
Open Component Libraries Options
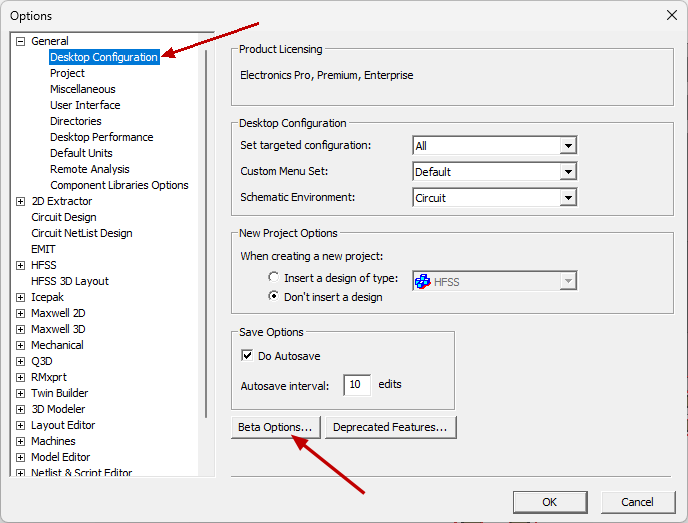(119, 185)
